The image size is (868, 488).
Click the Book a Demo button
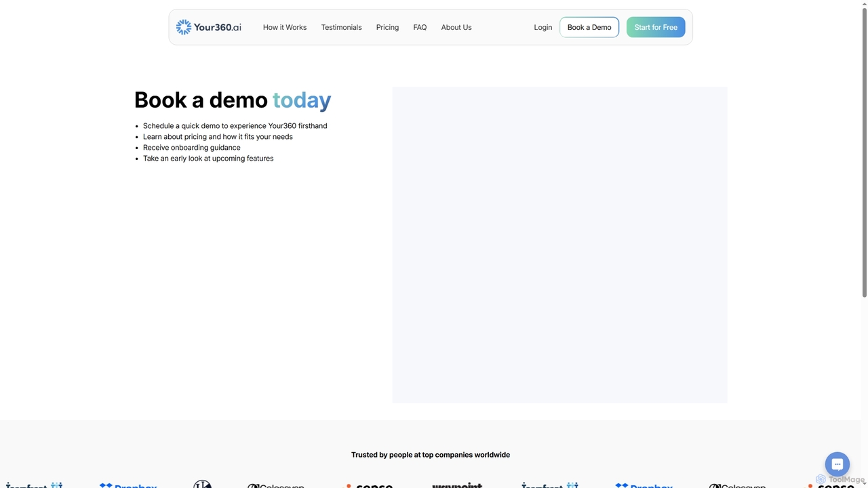(x=589, y=27)
